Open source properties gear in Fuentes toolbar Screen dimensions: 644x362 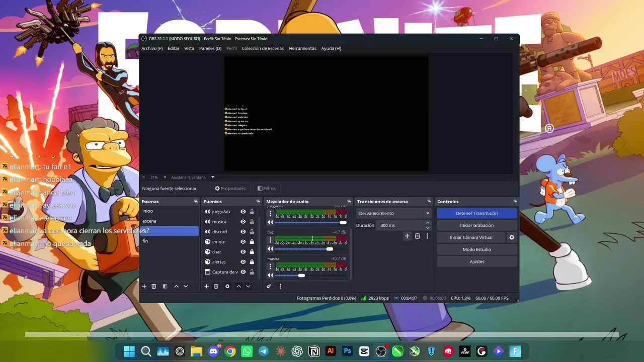pyautogui.click(x=227, y=286)
